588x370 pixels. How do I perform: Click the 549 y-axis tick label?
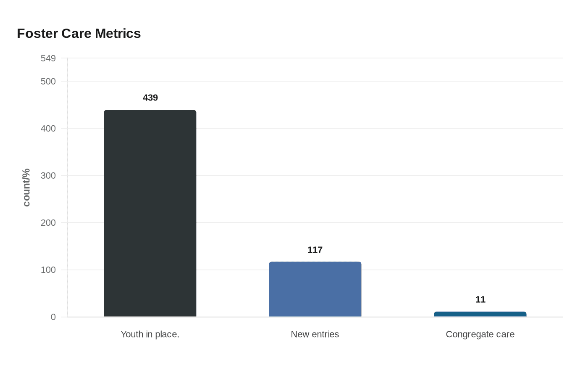pyautogui.click(x=48, y=58)
